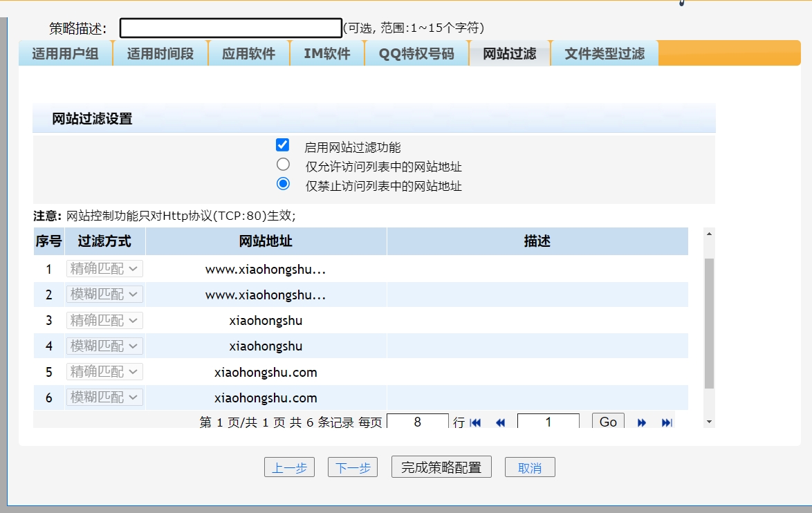Click the 上一步 button
This screenshot has width=812, height=513.
290,467
